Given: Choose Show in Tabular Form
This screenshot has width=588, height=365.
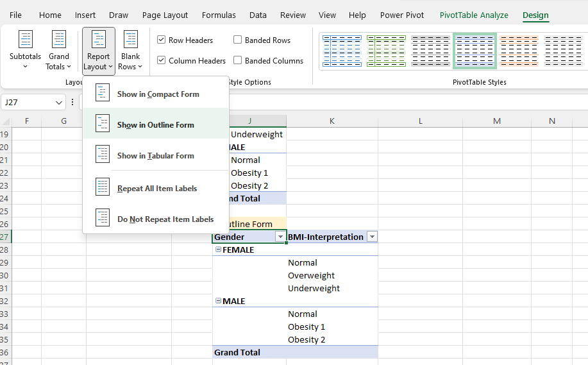Looking at the screenshot, I should 155,155.
